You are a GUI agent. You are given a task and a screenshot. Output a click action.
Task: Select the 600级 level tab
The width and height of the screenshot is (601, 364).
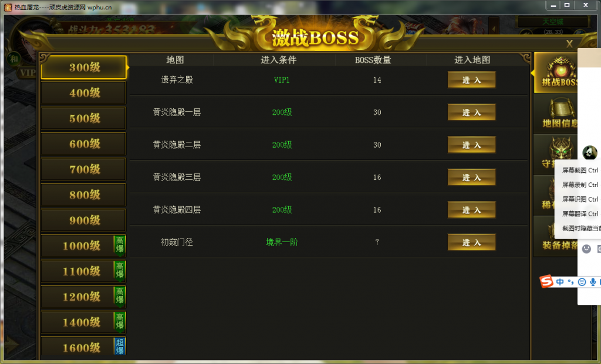pyautogui.click(x=83, y=144)
